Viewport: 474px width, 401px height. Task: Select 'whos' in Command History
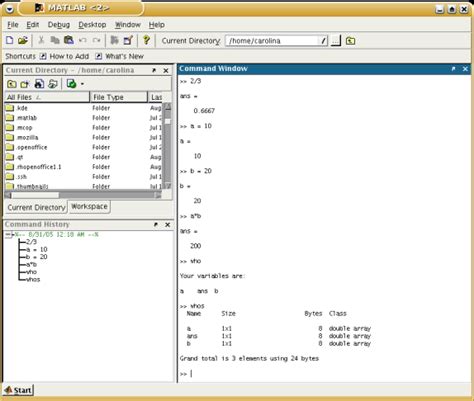33,280
